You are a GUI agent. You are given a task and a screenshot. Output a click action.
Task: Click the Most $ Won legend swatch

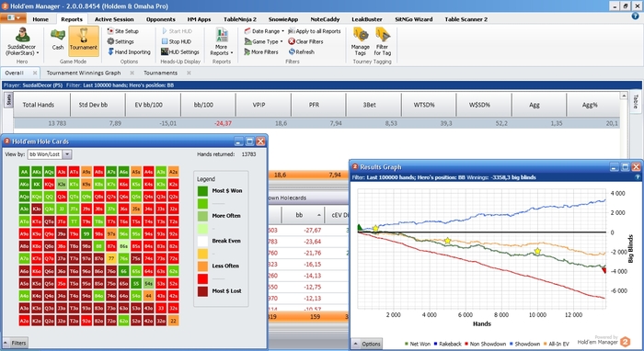(x=202, y=191)
